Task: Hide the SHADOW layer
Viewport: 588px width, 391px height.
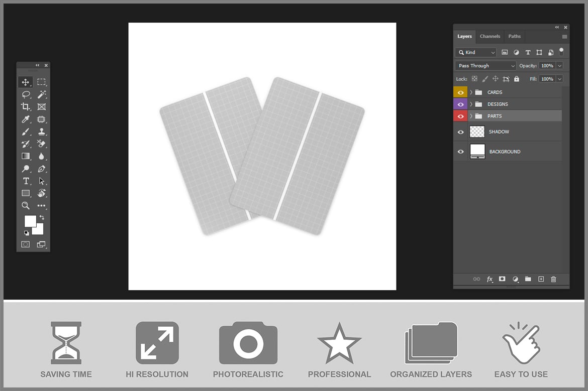Action: point(460,132)
